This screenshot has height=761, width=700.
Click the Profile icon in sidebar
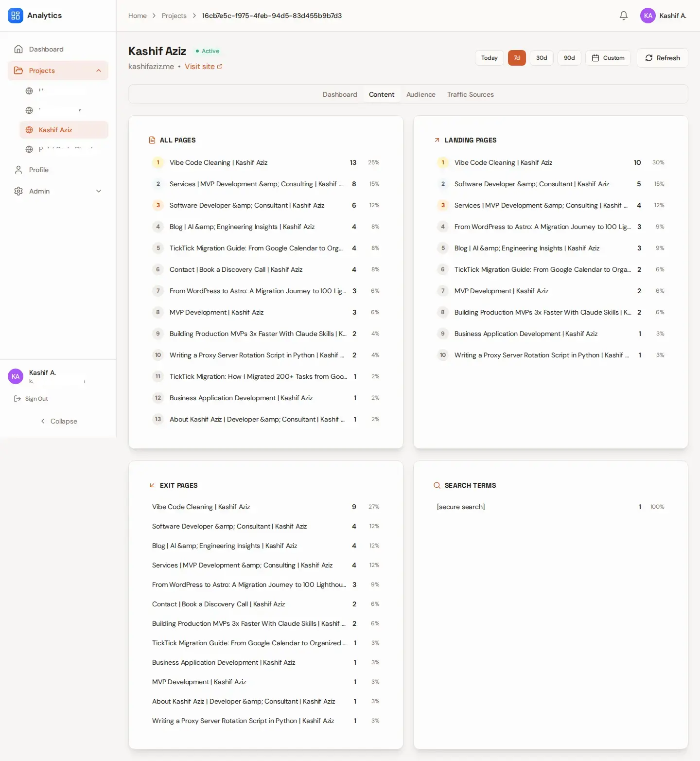pos(18,169)
